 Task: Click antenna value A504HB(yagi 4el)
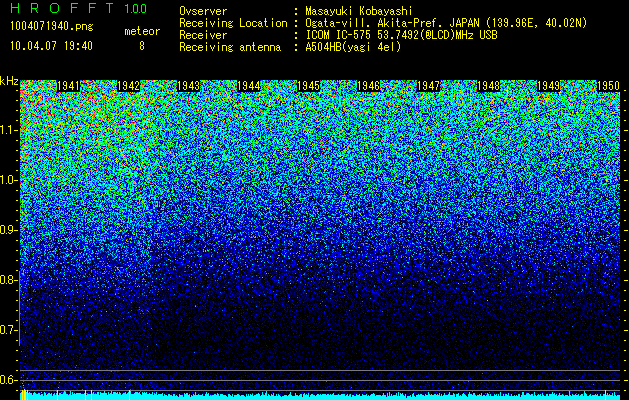coord(353,47)
